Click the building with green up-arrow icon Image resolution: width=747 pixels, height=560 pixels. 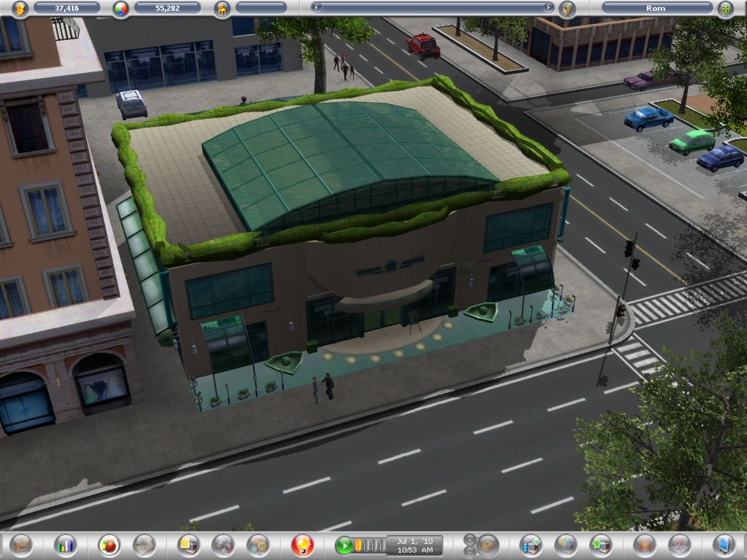601,545
